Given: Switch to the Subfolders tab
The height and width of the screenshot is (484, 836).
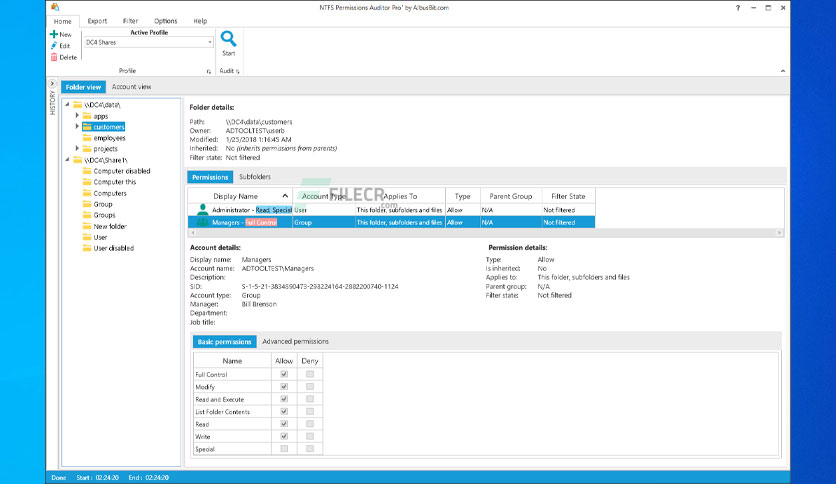Looking at the screenshot, I should coord(254,177).
